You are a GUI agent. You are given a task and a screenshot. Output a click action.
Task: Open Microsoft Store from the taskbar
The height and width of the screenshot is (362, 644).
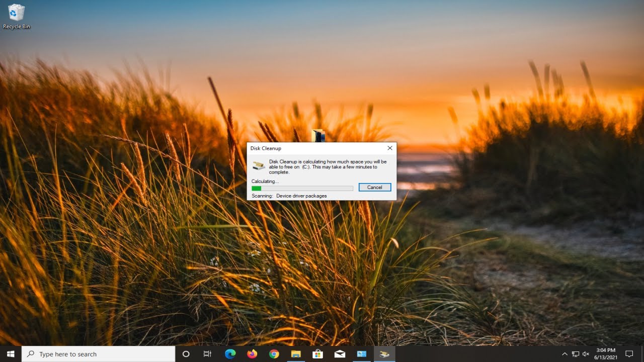317,354
